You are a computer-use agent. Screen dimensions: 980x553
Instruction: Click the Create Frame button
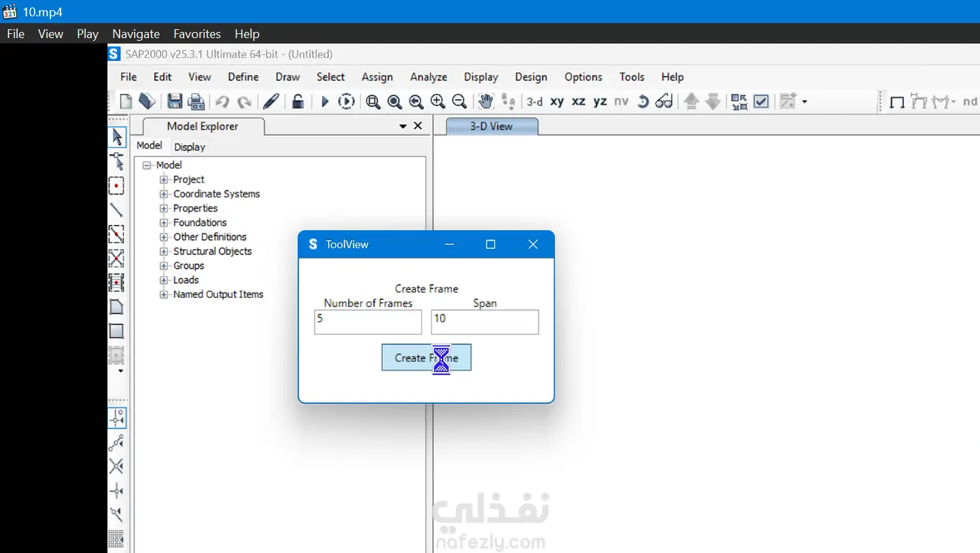(426, 358)
